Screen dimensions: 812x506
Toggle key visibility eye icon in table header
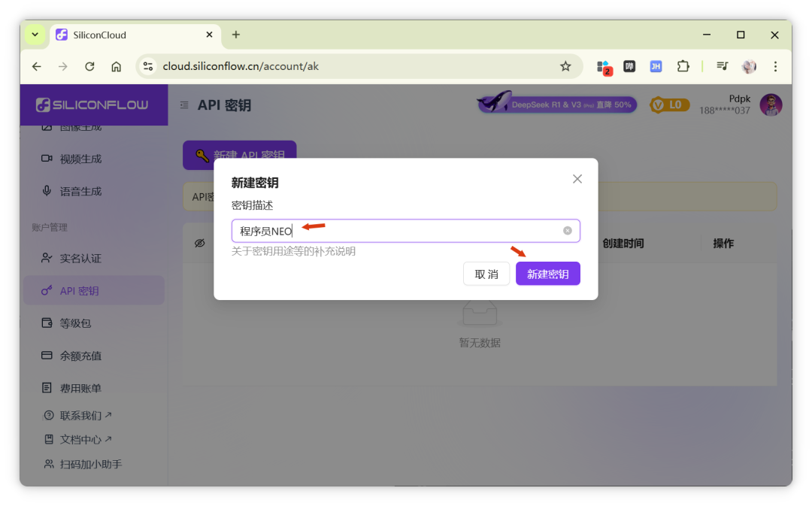199,243
